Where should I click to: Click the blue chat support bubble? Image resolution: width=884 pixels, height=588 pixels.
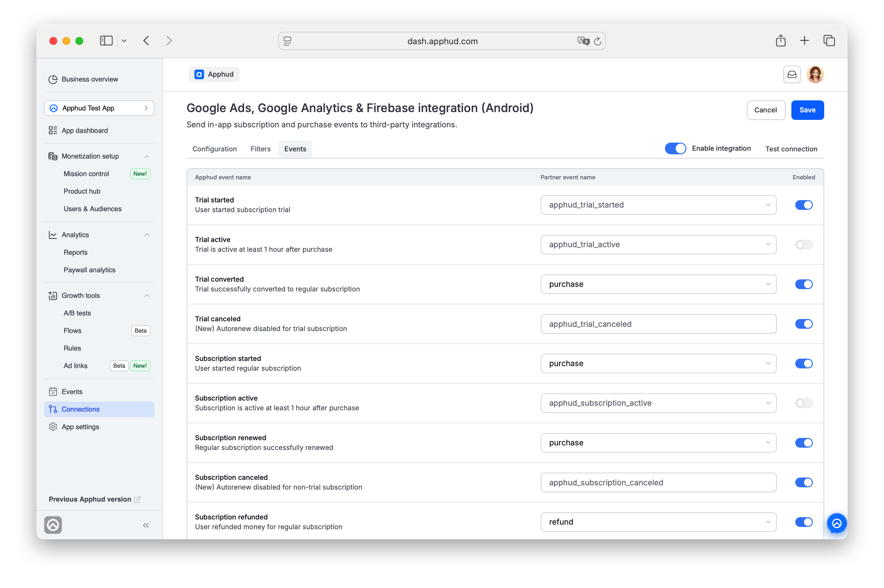pyautogui.click(x=837, y=523)
